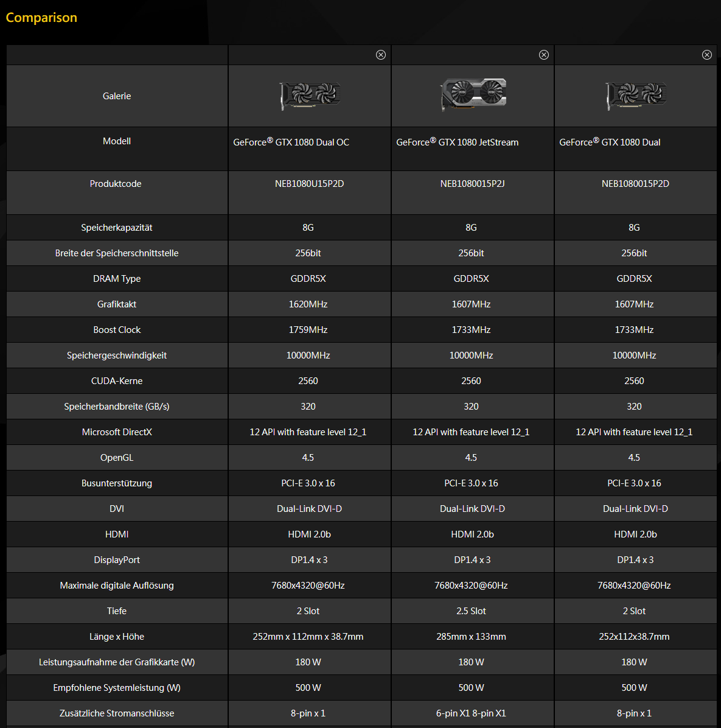Screen dimensions: 721x728
Task: Remove GTX 1080 Dual OC from comparison
Action: coord(380,55)
